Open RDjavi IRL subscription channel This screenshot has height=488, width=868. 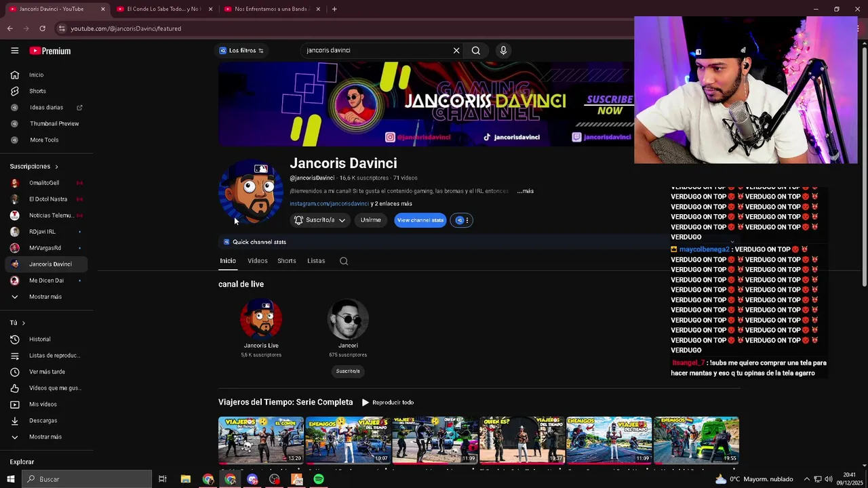(x=42, y=232)
